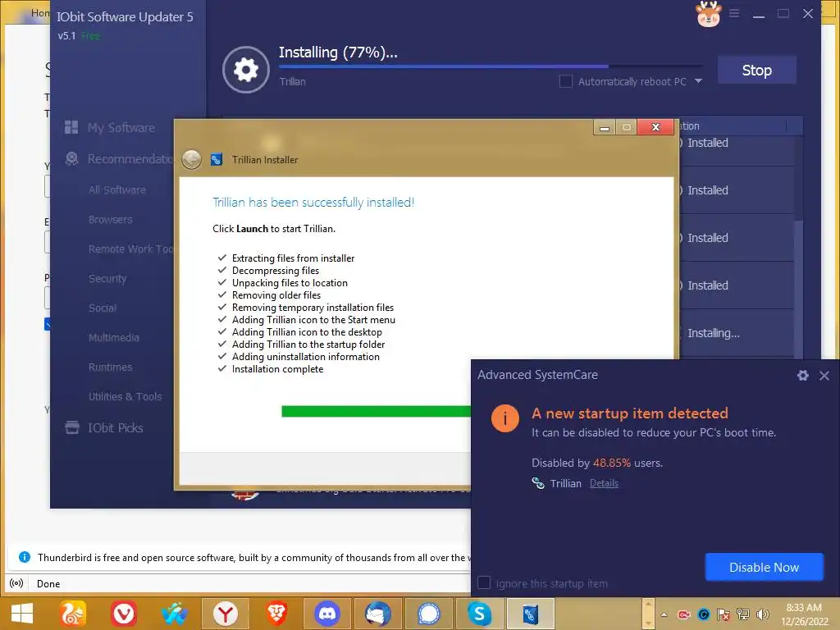Image resolution: width=840 pixels, height=630 pixels.
Task: Open Brave browser from taskbar
Action: click(276, 614)
